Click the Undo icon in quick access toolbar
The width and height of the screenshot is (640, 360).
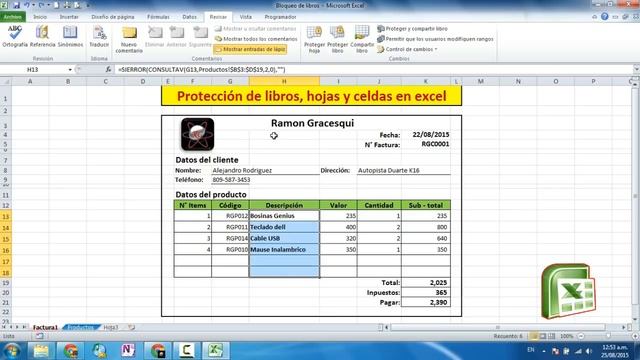(x=27, y=5)
